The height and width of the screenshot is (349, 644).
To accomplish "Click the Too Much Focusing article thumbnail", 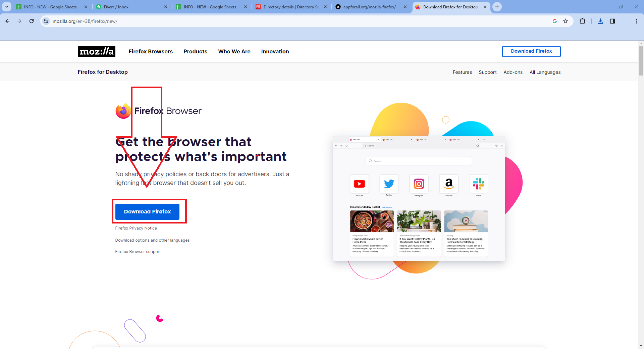I will [466, 221].
